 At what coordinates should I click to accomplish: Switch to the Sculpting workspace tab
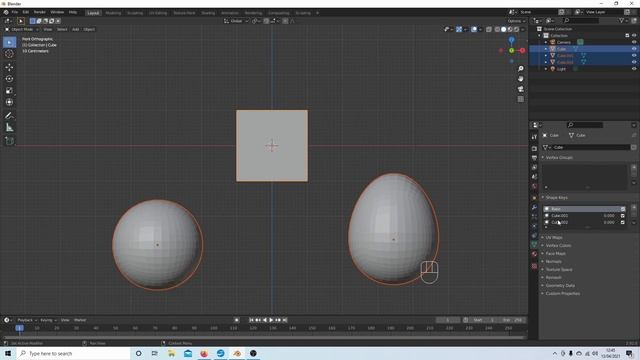135,13
